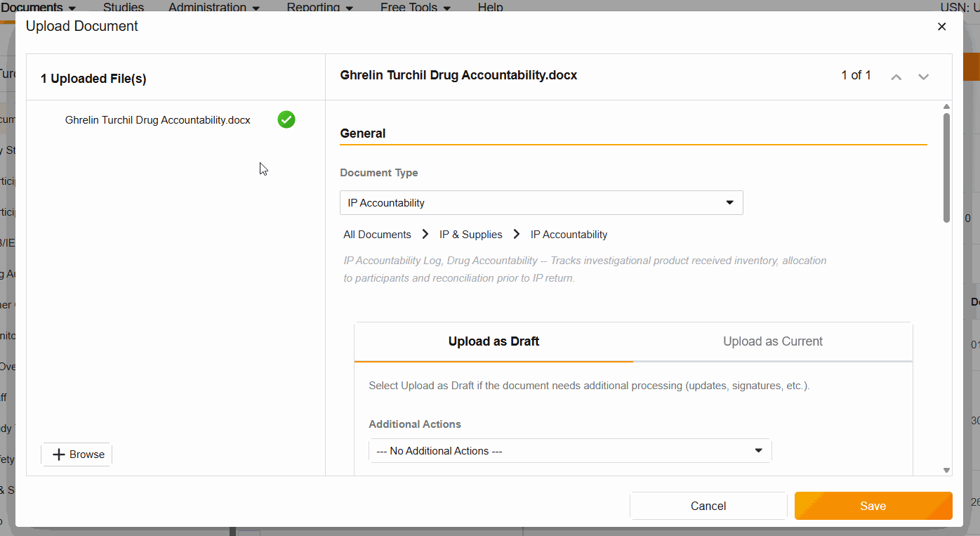This screenshot has height=536, width=980.
Task: Switch to Upload as Draft tab
Action: [494, 341]
